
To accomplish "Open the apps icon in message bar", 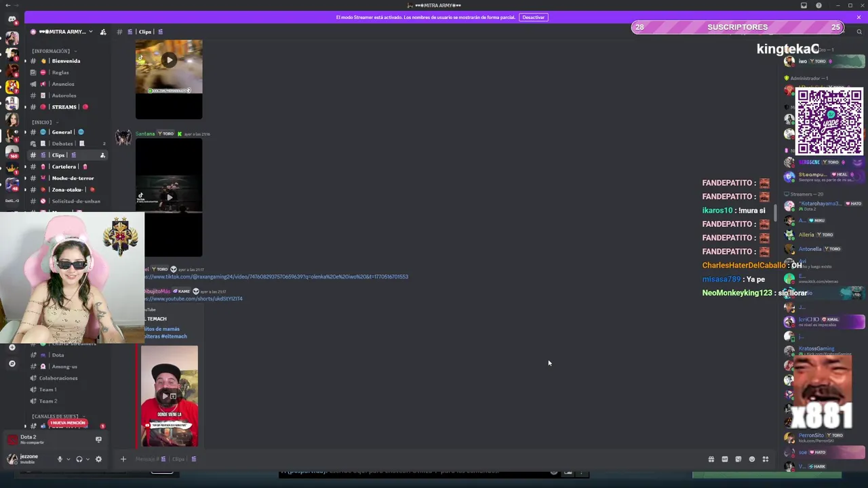I will (766, 459).
